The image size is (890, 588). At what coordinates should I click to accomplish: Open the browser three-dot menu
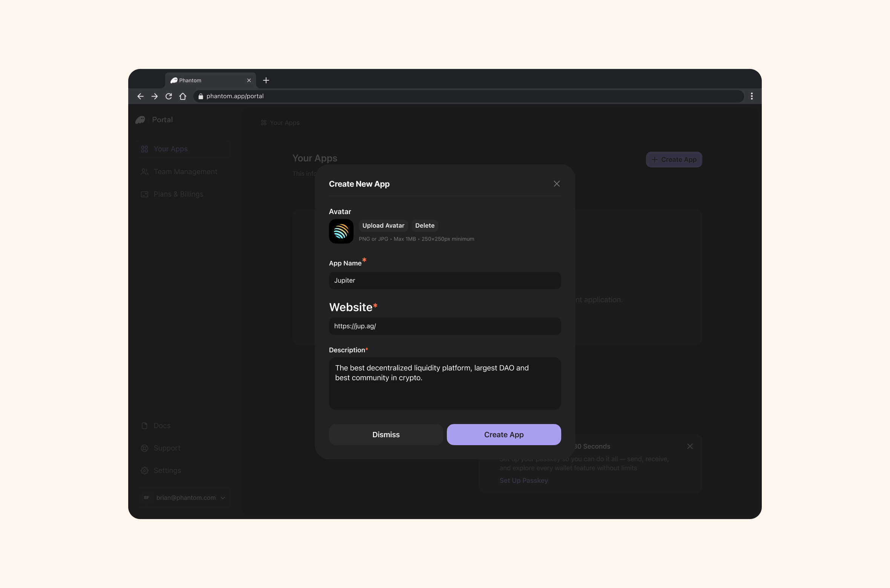(752, 96)
